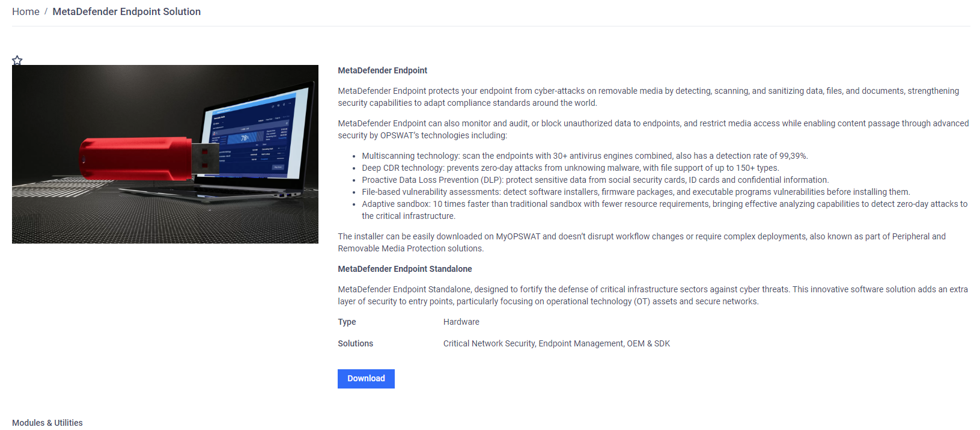This screenshot has width=980, height=430.
Task: Click the paragraph about the installer on MyOPSWAT
Action: [x=642, y=242]
